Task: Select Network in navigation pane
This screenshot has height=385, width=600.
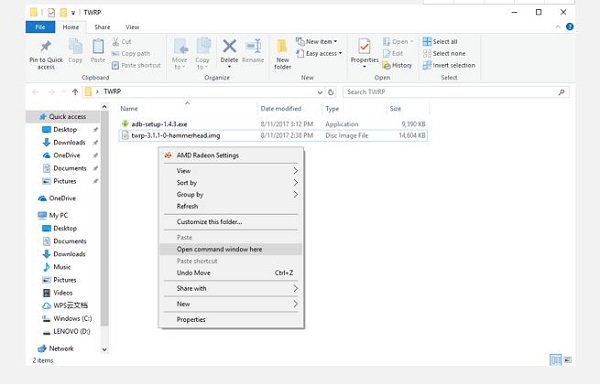Action: 56,349
